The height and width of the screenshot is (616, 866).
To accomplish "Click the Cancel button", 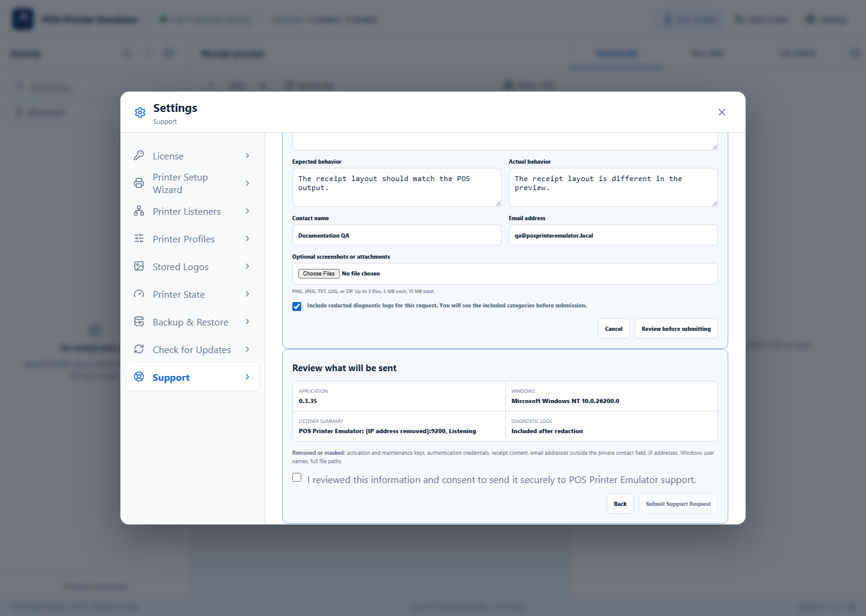I will pyautogui.click(x=613, y=328).
